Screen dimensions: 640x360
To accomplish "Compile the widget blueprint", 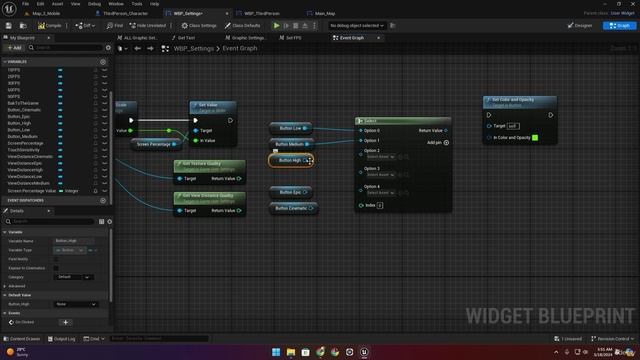I will tap(49, 26).
